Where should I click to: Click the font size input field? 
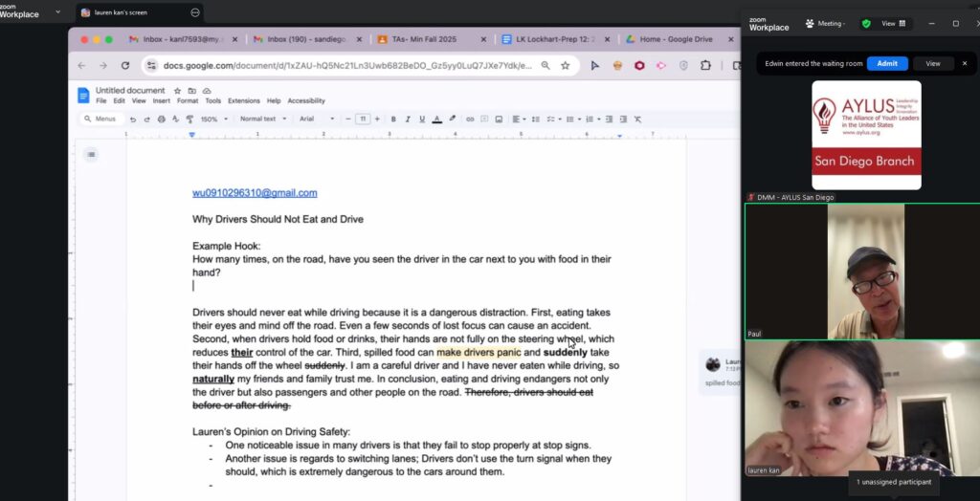(363, 119)
